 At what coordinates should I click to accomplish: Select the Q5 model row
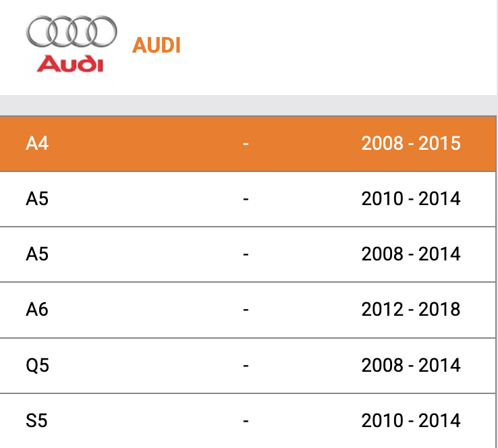coord(248,366)
